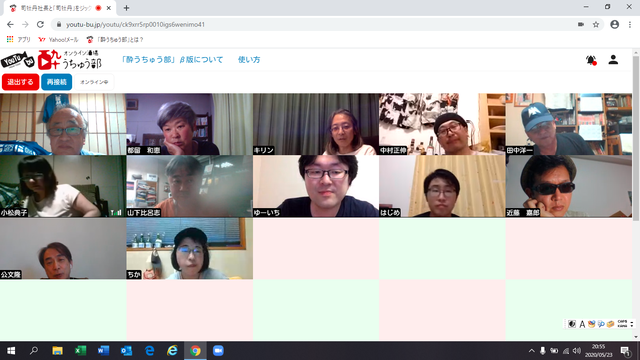Image resolution: width=640 pixels, height=360 pixels.
Task: Select the 司牡丹社長 browser tab
Action: pyautogui.click(x=60, y=8)
